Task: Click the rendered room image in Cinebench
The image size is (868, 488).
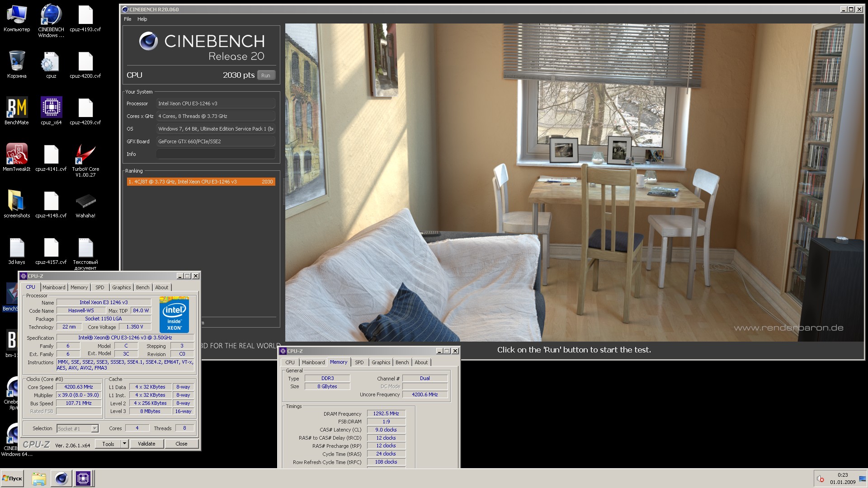Action: [x=574, y=182]
